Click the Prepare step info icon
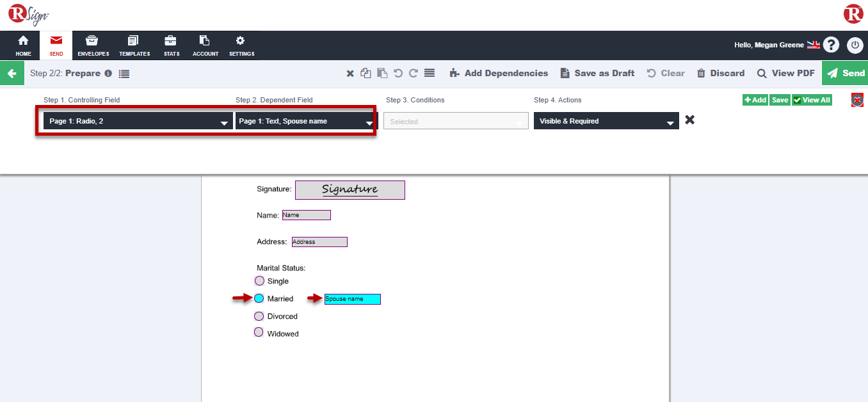 108,74
